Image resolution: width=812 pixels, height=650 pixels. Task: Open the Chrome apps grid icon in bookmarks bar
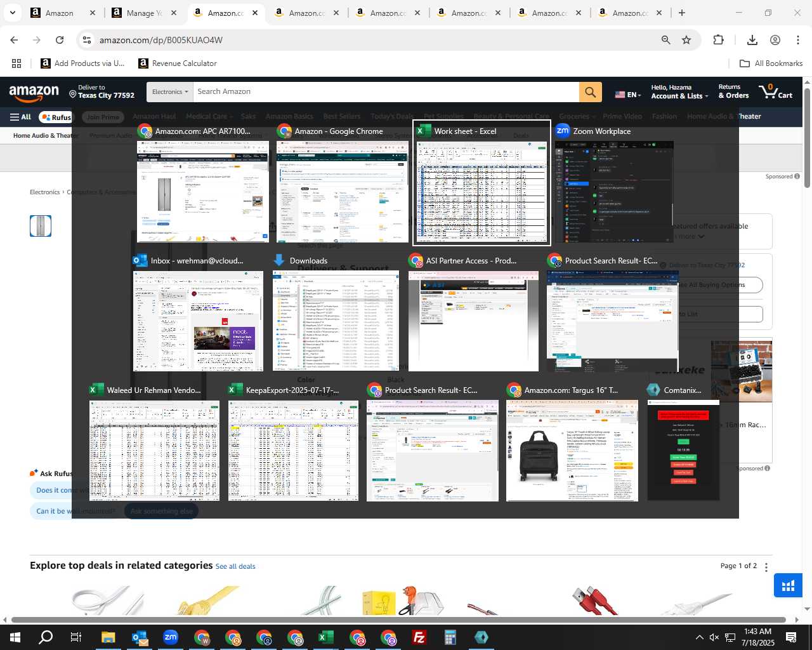click(16, 63)
